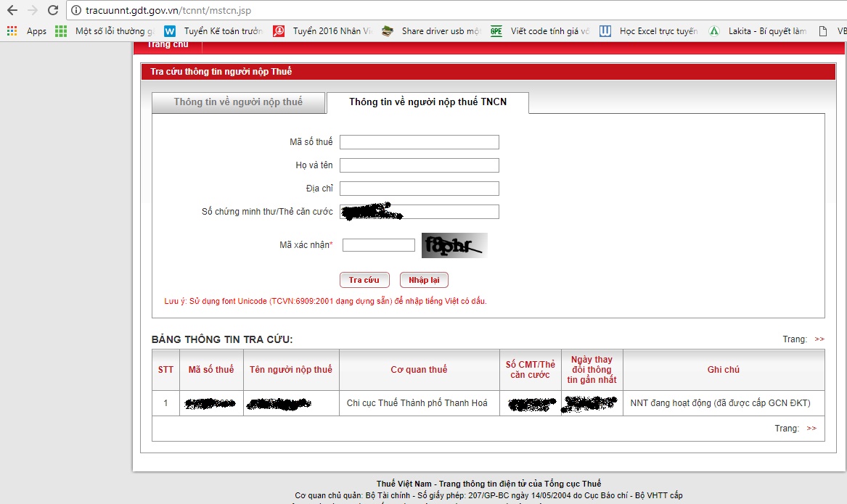Click into the 'Họ và tên' field
Image resolution: width=847 pixels, height=504 pixels.
(419, 165)
